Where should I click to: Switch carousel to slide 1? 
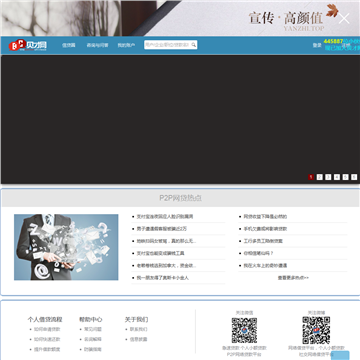coord(311,177)
